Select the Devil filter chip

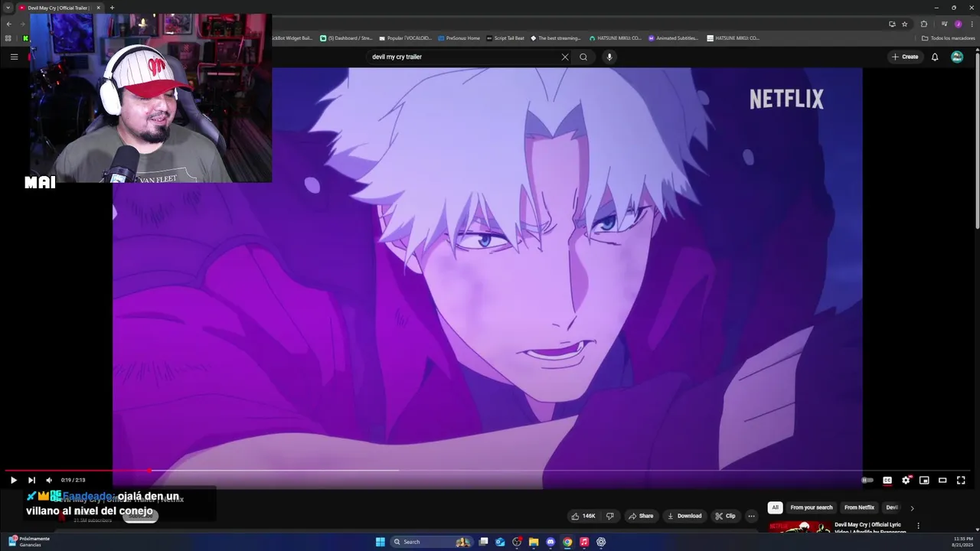[x=892, y=507]
